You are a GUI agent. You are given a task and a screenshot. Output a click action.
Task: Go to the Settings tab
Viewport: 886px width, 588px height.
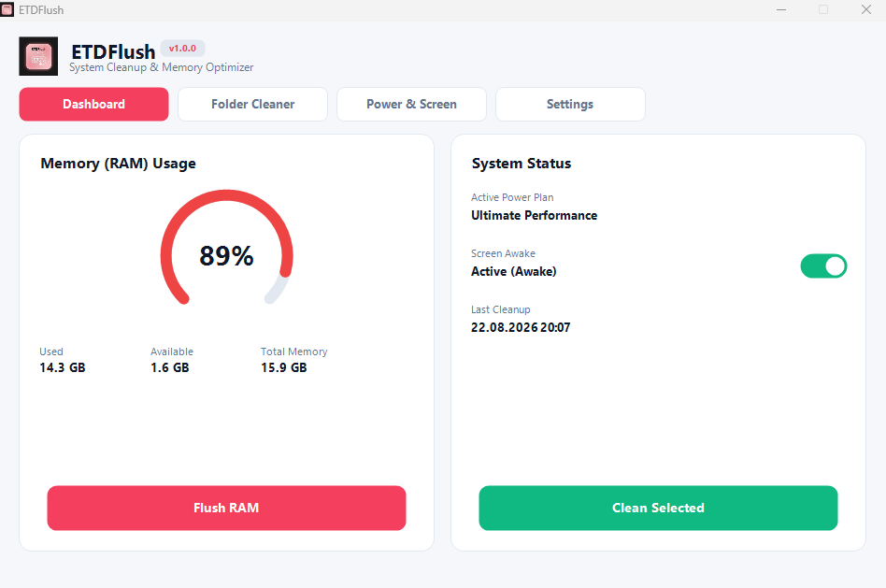point(570,104)
